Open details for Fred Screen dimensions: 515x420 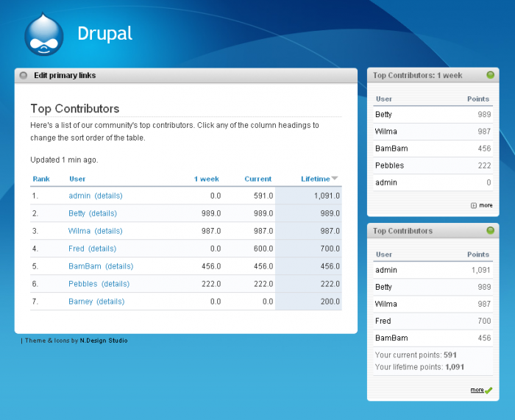tap(102, 249)
